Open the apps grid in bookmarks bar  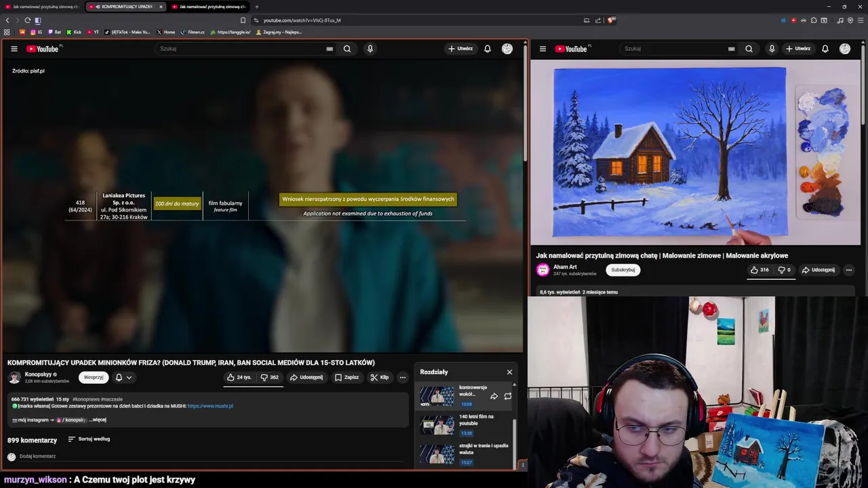tap(7, 32)
